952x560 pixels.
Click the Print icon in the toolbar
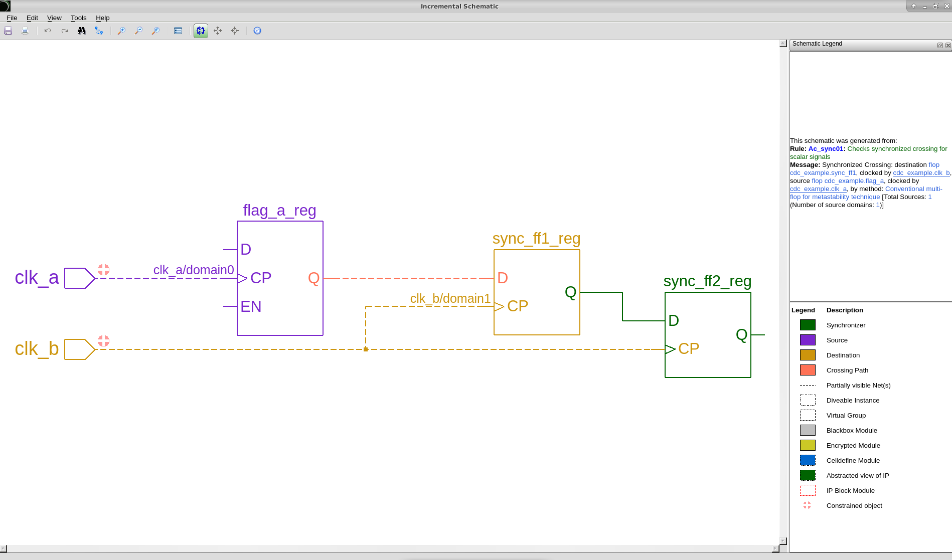coord(25,31)
